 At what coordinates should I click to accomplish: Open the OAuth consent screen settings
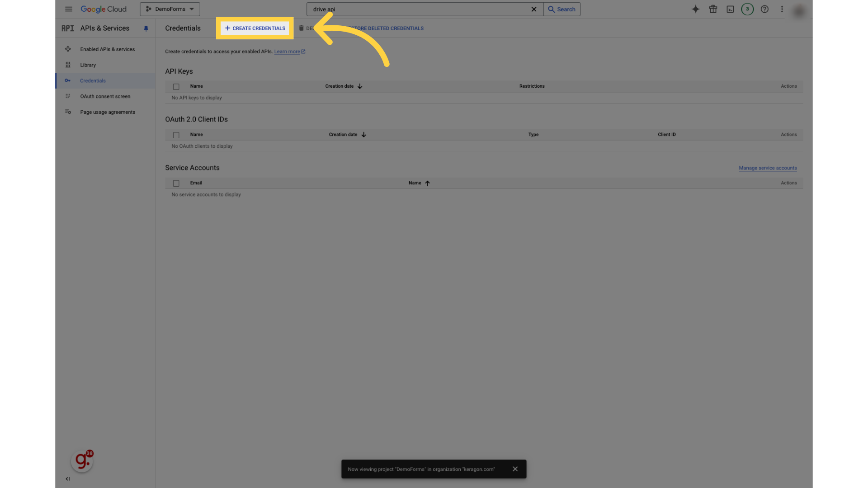coord(105,96)
